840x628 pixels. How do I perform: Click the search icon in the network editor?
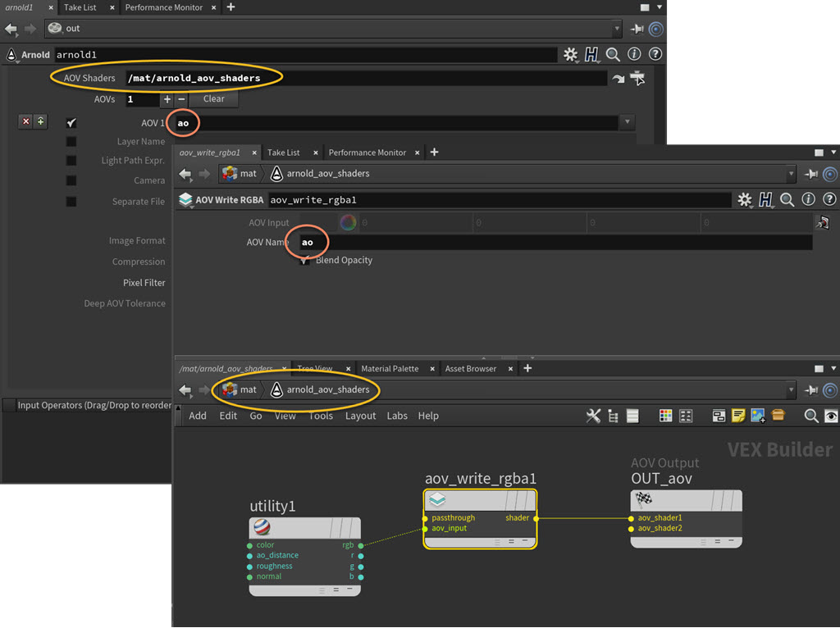tap(811, 416)
